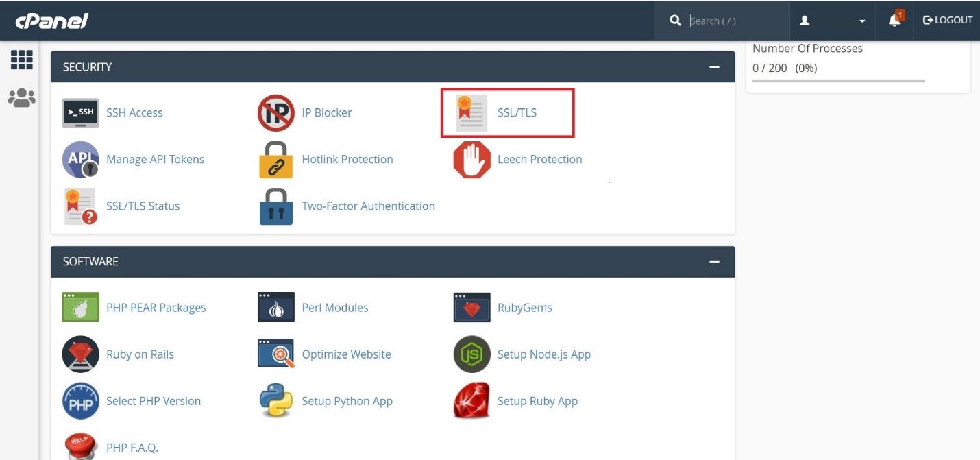Open the Leech Protection stop-hand icon

tap(471, 159)
